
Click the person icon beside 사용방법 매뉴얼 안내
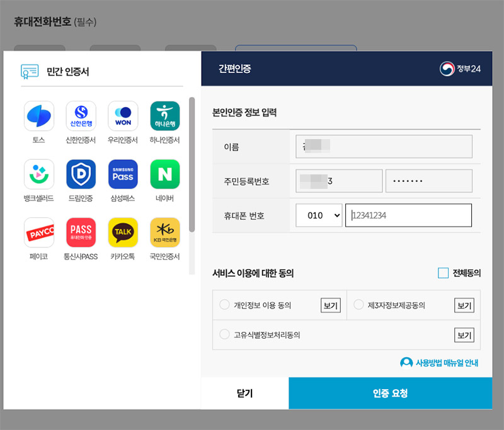406,363
